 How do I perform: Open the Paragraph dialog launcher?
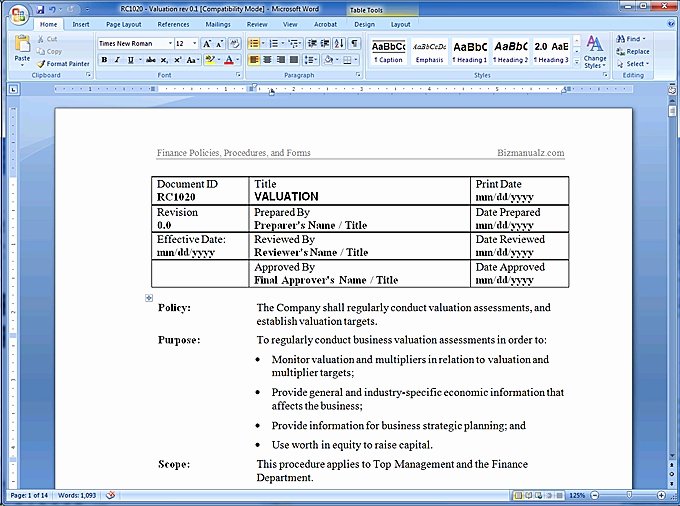point(358,75)
